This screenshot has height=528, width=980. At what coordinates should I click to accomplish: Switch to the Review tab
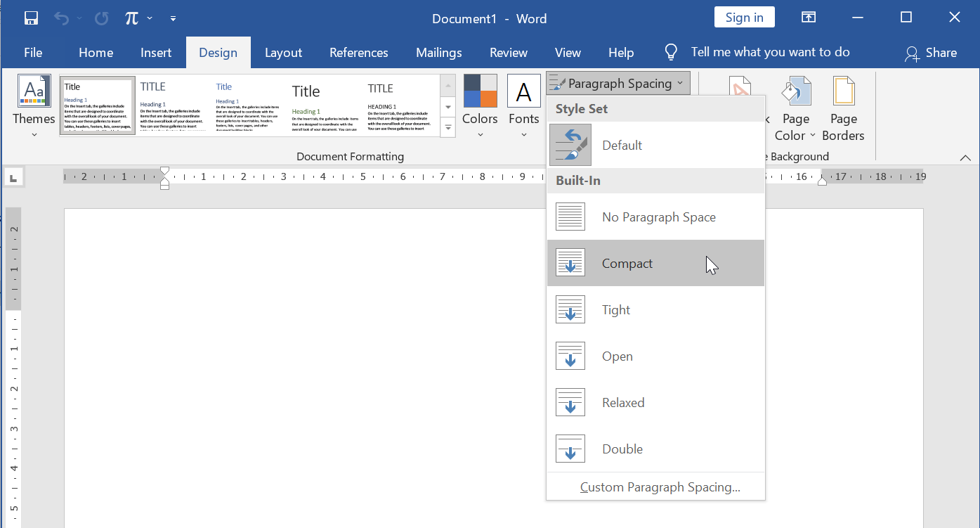point(508,53)
